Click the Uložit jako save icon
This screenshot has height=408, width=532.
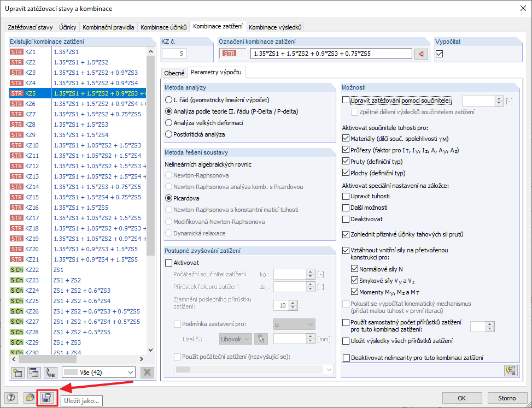point(46,398)
